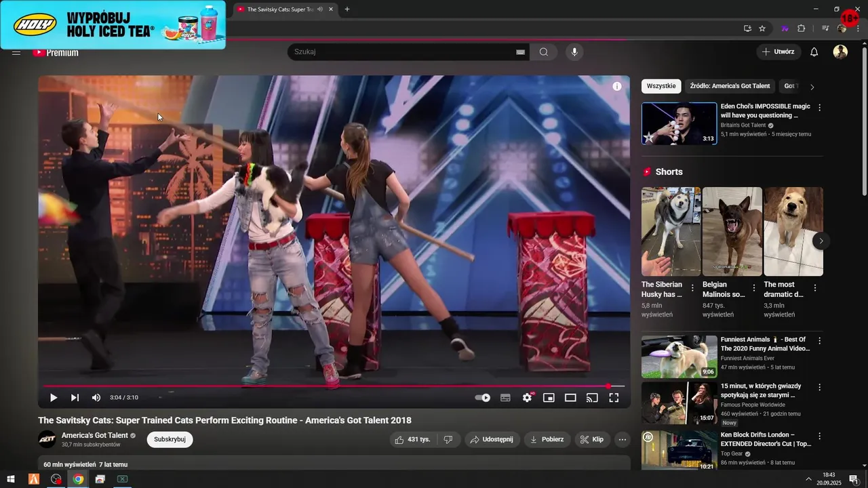This screenshot has height=488, width=868.
Task: Click the video progress bar
Action: pos(334,386)
